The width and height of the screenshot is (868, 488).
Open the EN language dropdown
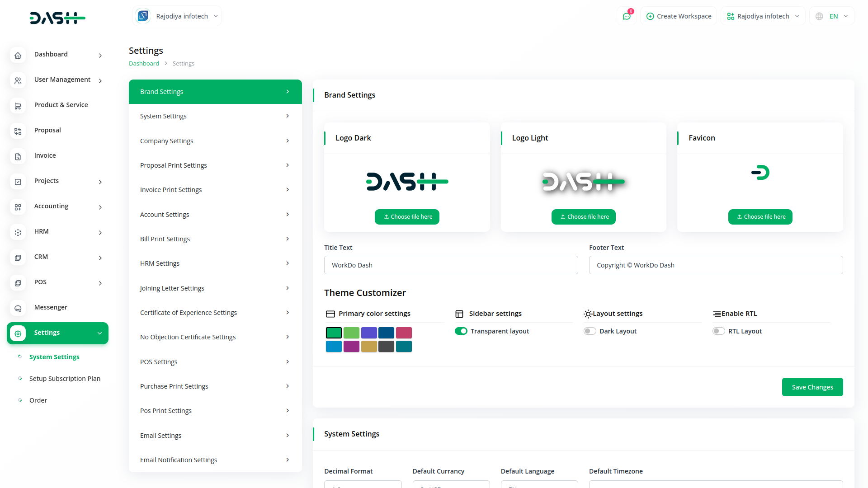[x=837, y=16]
